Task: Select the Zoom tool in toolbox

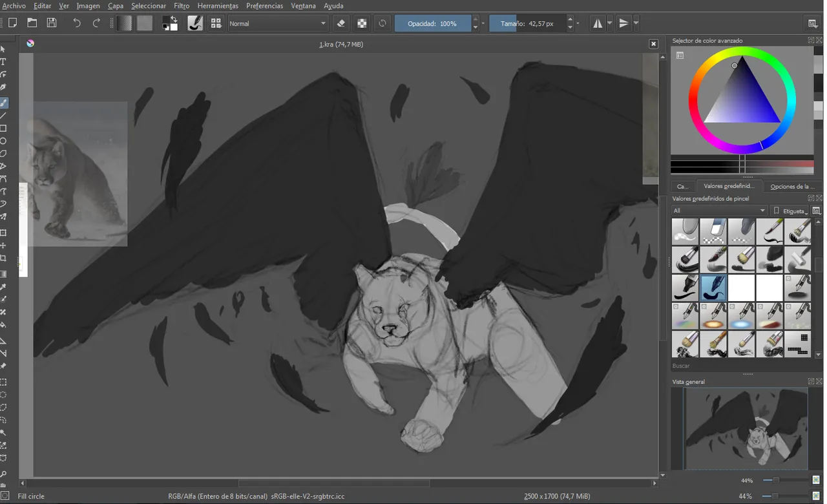Action: pyautogui.click(x=3, y=474)
